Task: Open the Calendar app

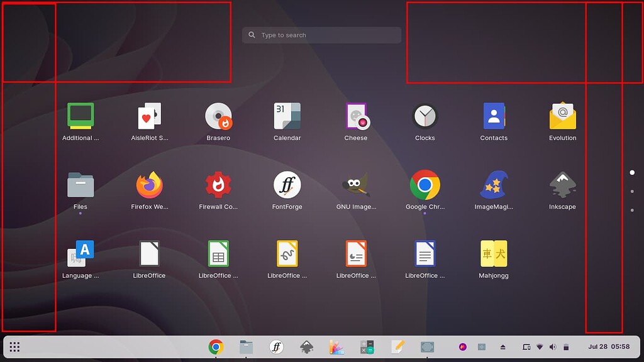Action: (x=287, y=116)
